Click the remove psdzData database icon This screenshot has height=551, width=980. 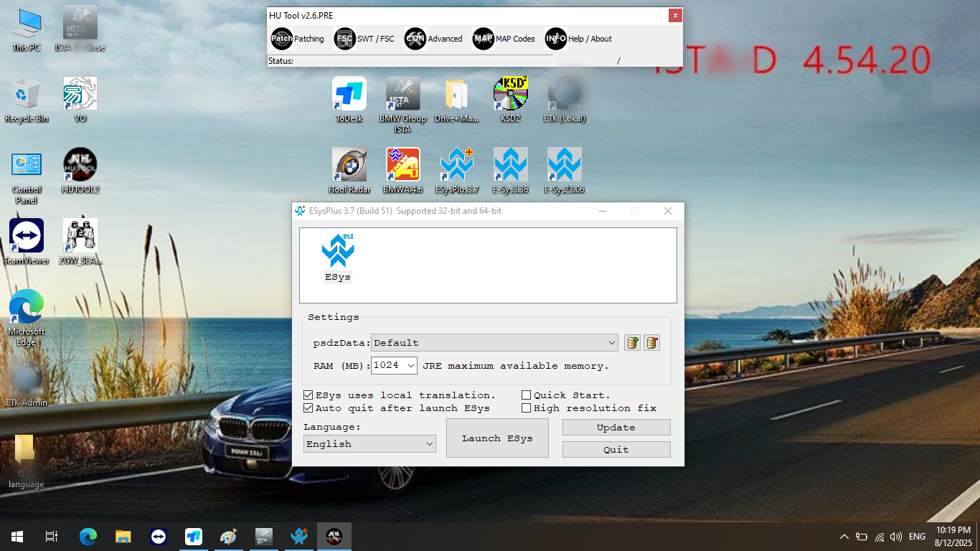(x=651, y=343)
